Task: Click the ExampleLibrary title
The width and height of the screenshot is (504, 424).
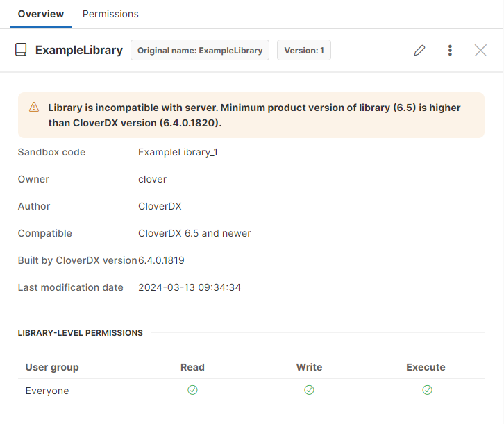Action: [79, 50]
